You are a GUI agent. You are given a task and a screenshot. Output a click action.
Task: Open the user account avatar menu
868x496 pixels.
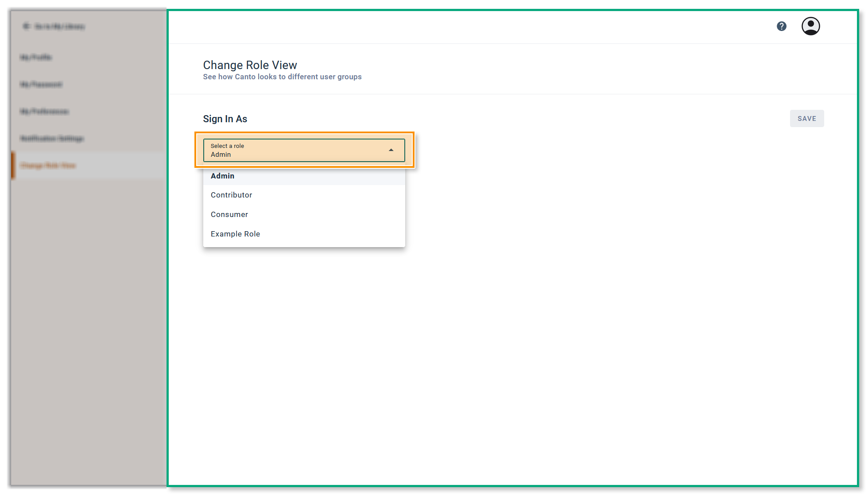(x=810, y=26)
